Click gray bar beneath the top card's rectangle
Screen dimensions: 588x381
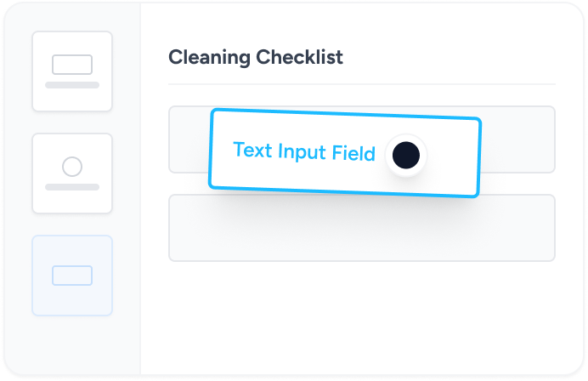click(x=72, y=85)
